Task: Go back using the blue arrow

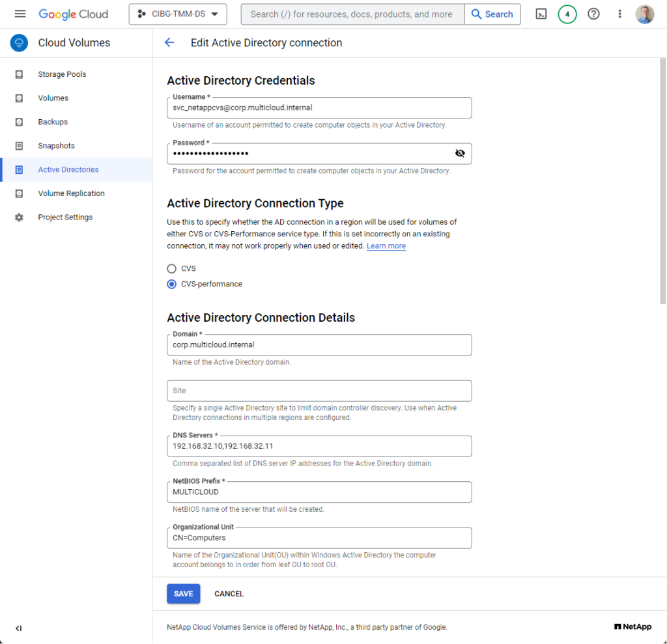Action: click(x=169, y=42)
